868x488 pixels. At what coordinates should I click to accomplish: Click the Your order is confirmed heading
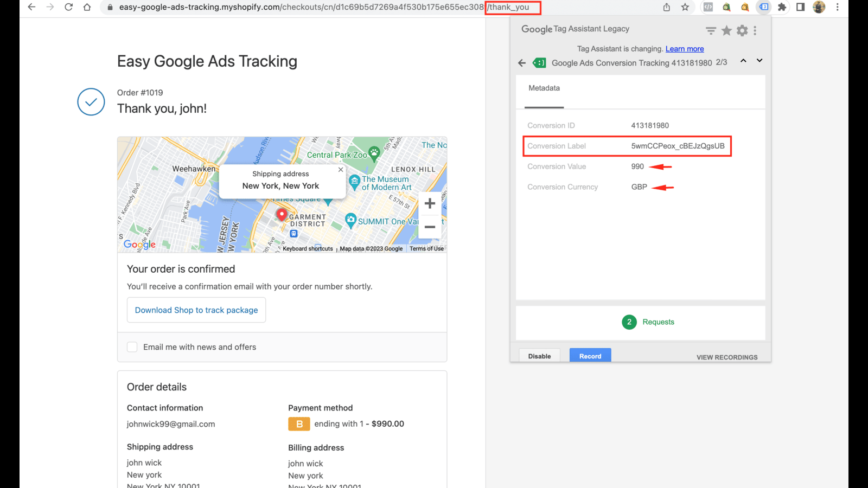pos(181,269)
